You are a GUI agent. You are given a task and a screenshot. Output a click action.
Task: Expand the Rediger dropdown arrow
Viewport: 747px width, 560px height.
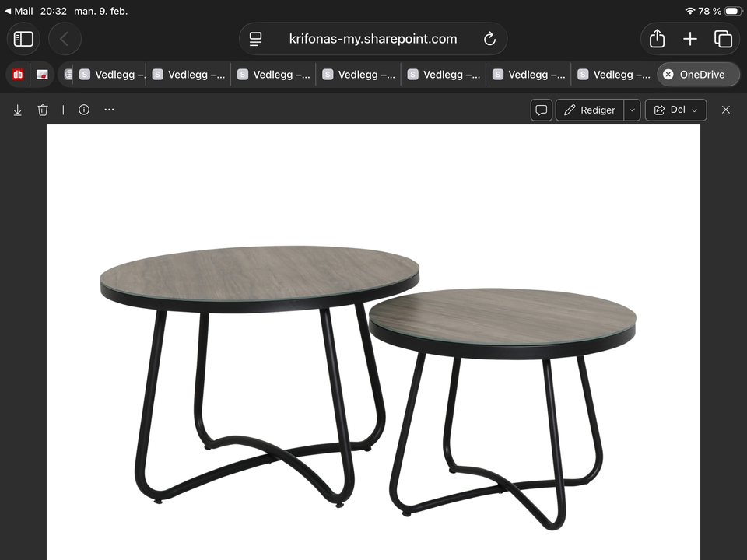632,110
